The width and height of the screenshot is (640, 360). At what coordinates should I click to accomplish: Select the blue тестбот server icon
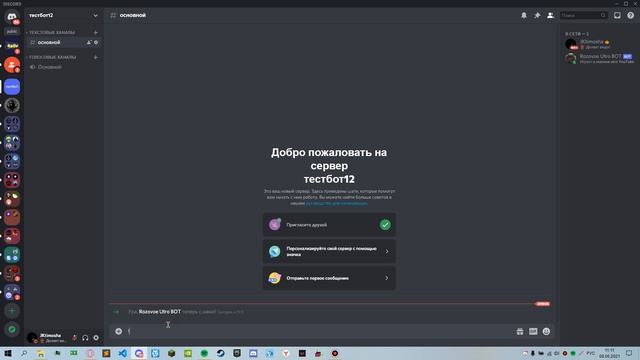point(12,87)
